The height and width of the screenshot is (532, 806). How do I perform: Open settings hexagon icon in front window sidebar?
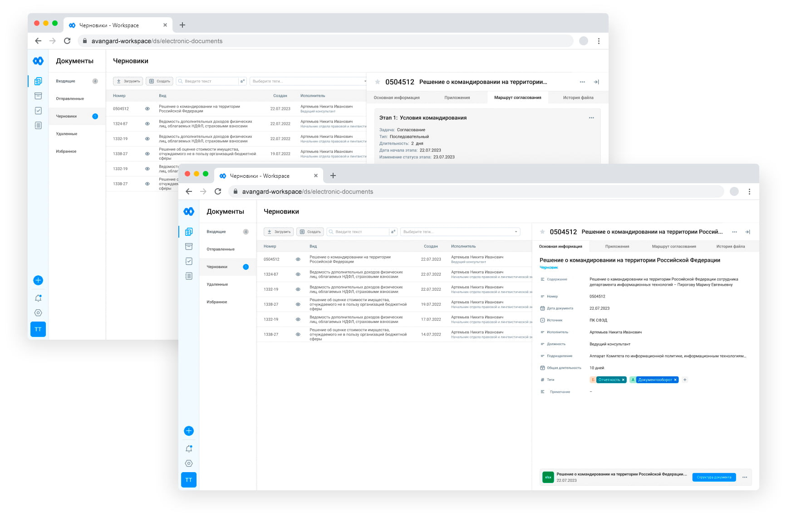point(189,464)
